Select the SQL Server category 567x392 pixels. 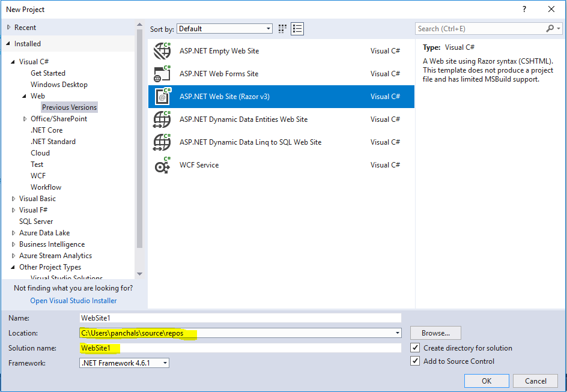pos(36,222)
